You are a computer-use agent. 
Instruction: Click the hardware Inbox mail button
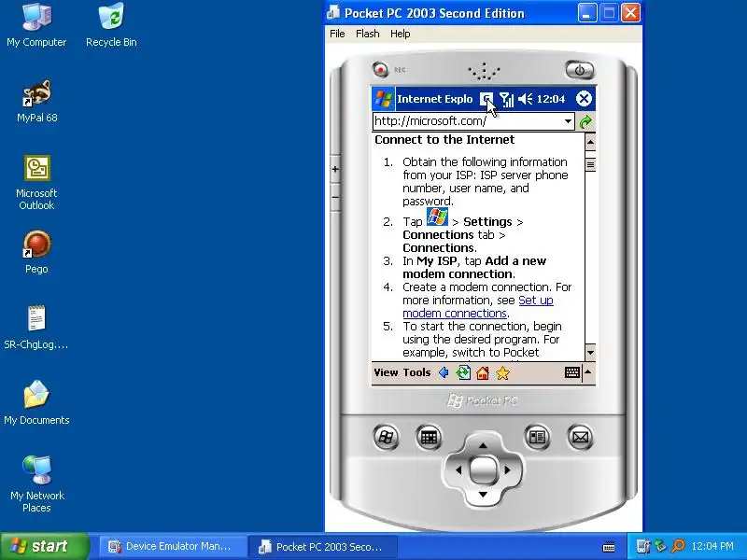(x=580, y=437)
